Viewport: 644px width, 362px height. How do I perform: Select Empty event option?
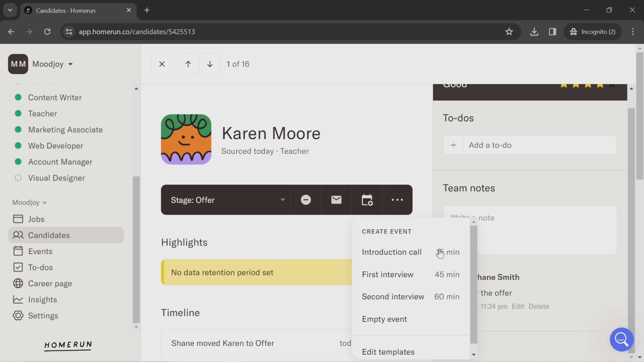click(411, 319)
